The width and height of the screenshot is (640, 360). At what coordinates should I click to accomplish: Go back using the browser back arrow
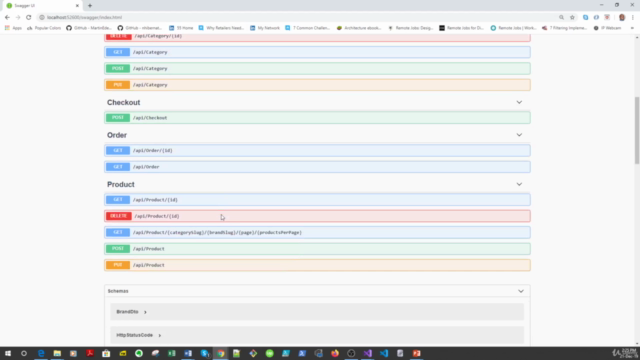click(7, 18)
